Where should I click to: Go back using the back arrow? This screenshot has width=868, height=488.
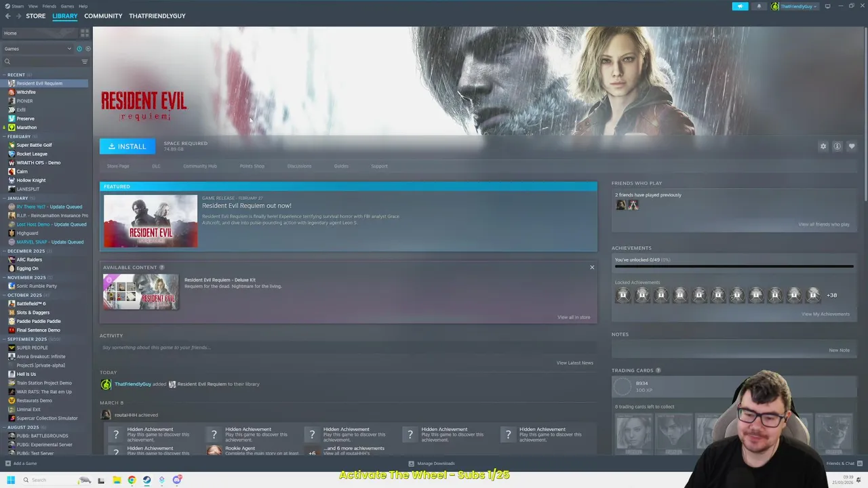pyautogui.click(x=8, y=16)
